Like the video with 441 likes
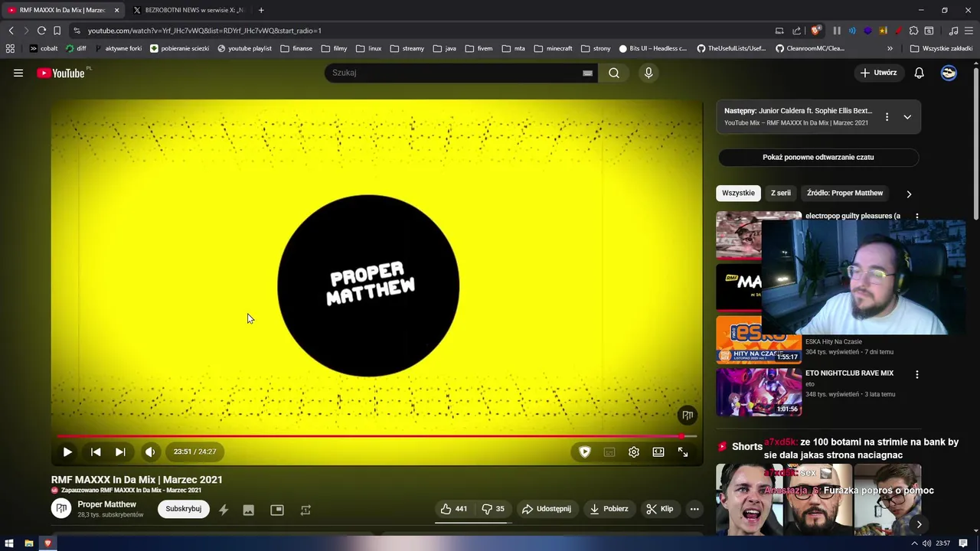Image resolution: width=980 pixels, height=551 pixels. click(454, 509)
